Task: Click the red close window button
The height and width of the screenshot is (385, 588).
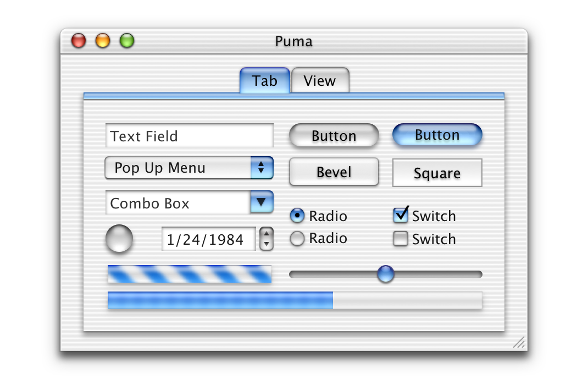Action: [x=79, y=41]
